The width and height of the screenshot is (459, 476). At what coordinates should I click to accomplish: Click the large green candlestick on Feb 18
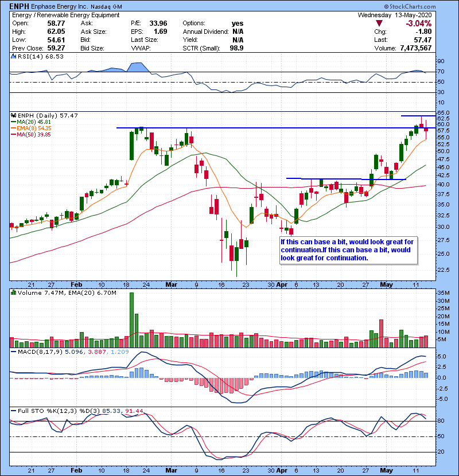tap(131, 146)
